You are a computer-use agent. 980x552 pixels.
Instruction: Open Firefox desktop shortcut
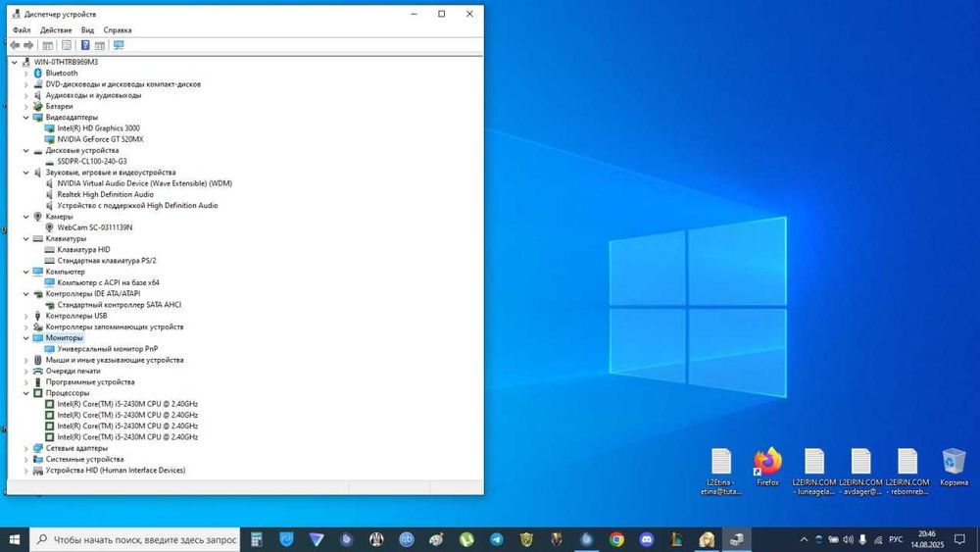click(x=767, y=467)
